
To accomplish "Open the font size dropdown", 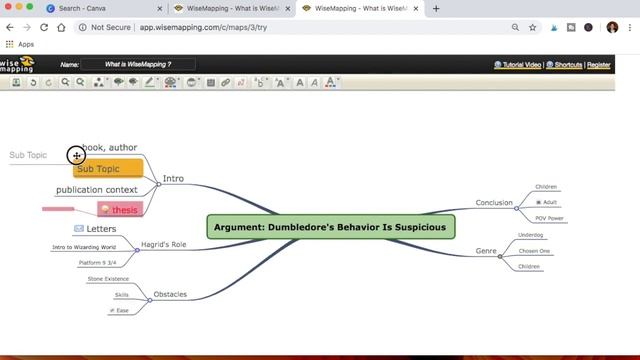I will coord(280,82).
